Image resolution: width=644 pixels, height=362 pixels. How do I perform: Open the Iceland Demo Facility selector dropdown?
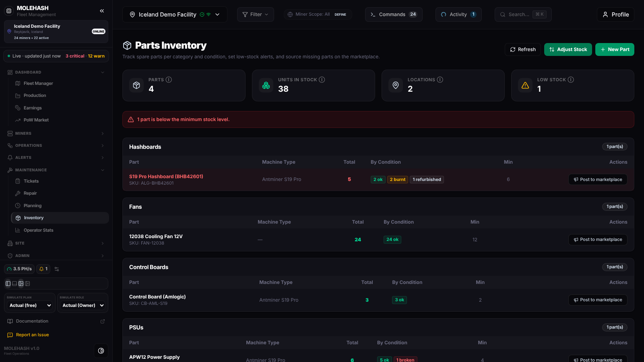click(x=175, y=14)
